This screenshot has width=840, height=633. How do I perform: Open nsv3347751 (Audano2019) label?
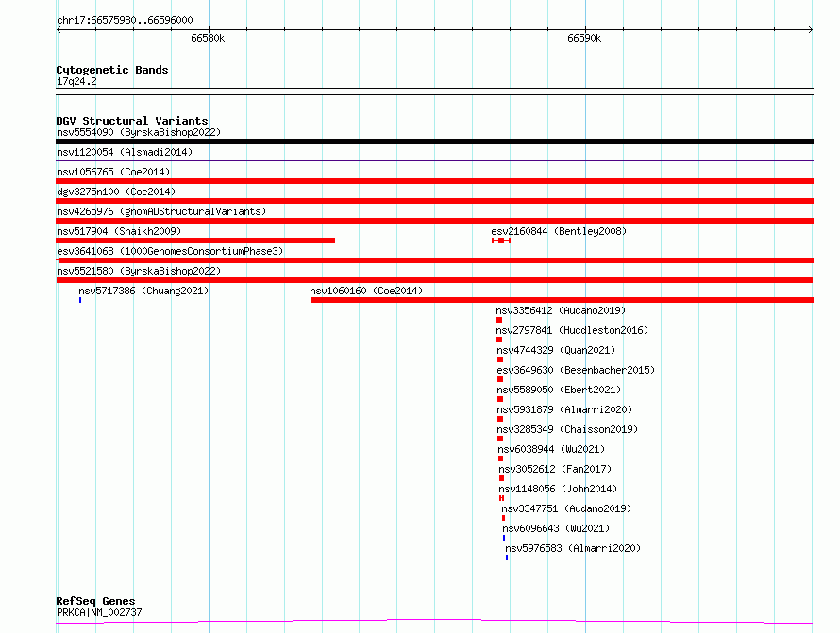pos(566,508)
